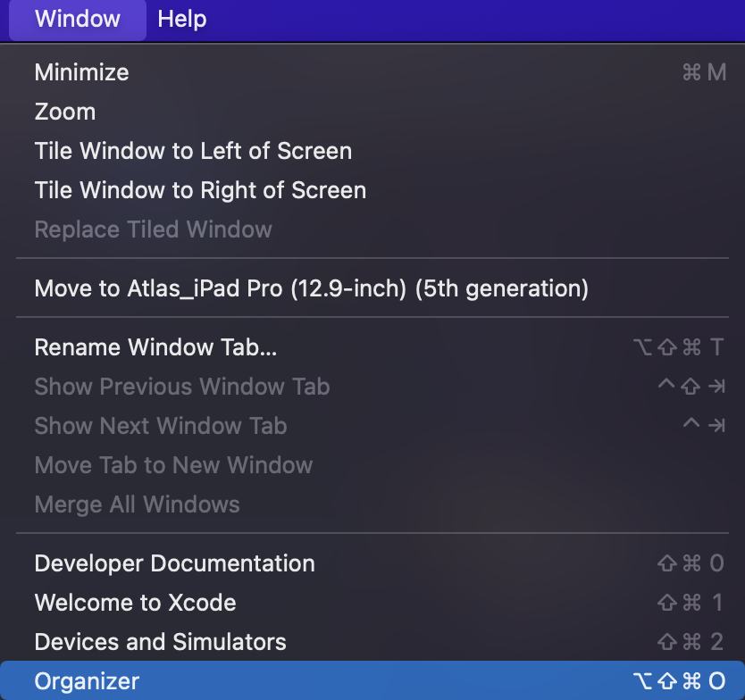The image size is (745, 700).
Task: Move window to Atlas_iPad Pro display
Action: 372,288
